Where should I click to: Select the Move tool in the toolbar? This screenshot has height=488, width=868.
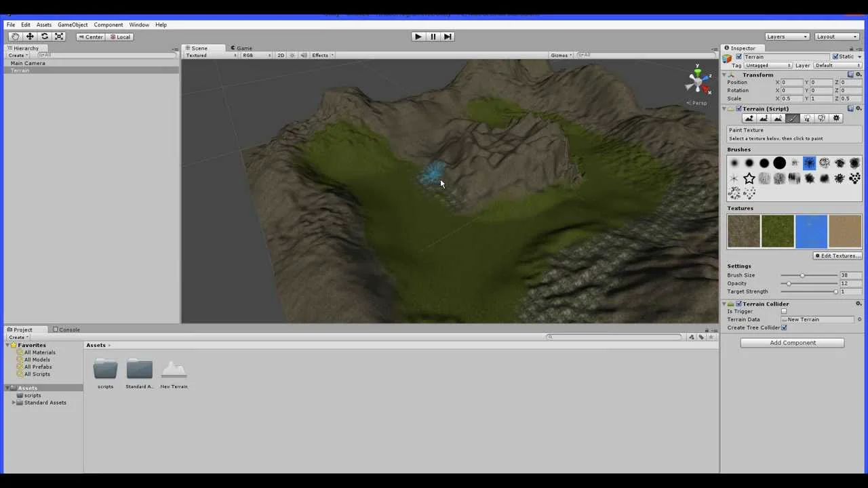coord(30,37)
